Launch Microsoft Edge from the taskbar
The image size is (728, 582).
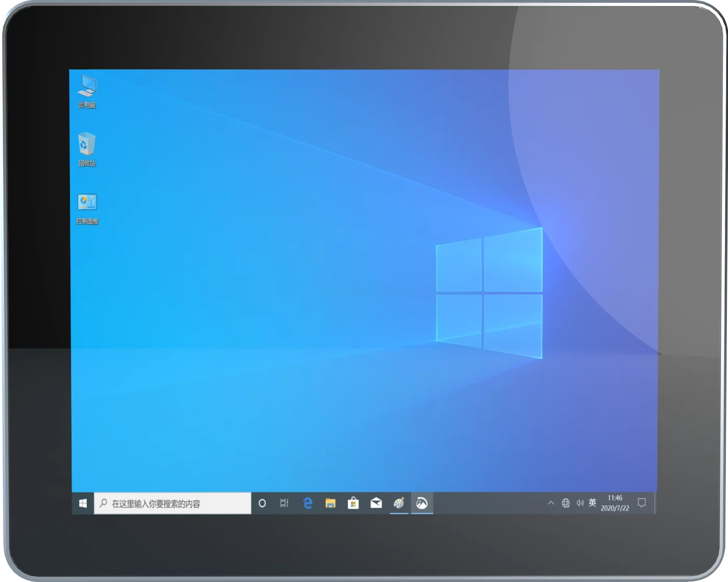click(x=307, y=503)
